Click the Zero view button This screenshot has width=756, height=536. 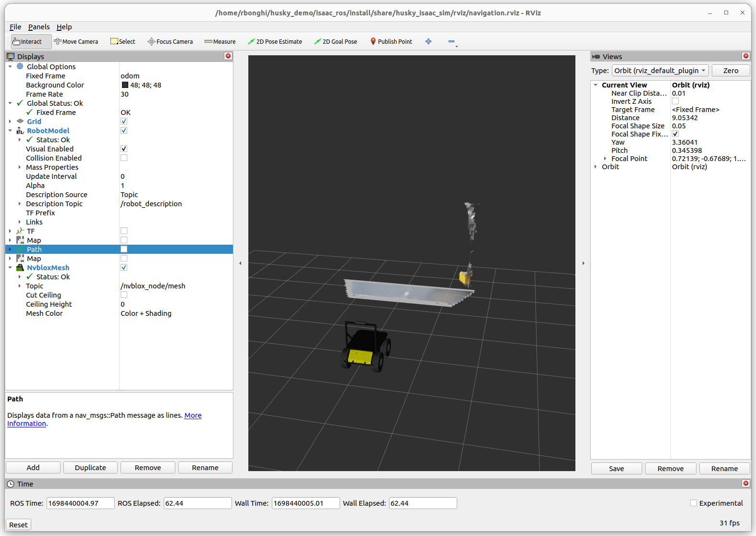coord(731,71)
